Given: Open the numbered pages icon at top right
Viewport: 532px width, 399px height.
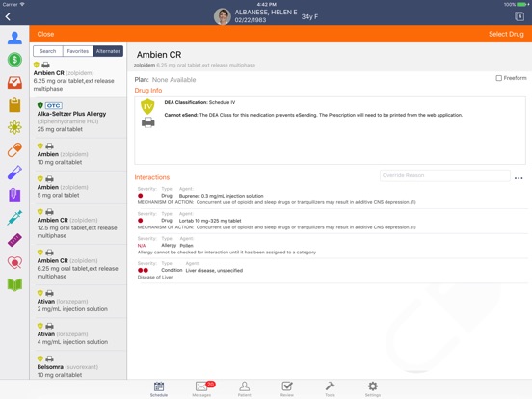Looking at the screenshot, I should (519, 16).
